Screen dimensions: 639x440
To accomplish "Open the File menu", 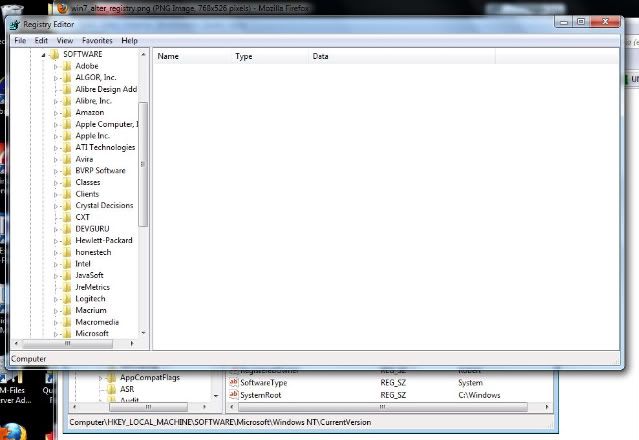I will (20, 40).
